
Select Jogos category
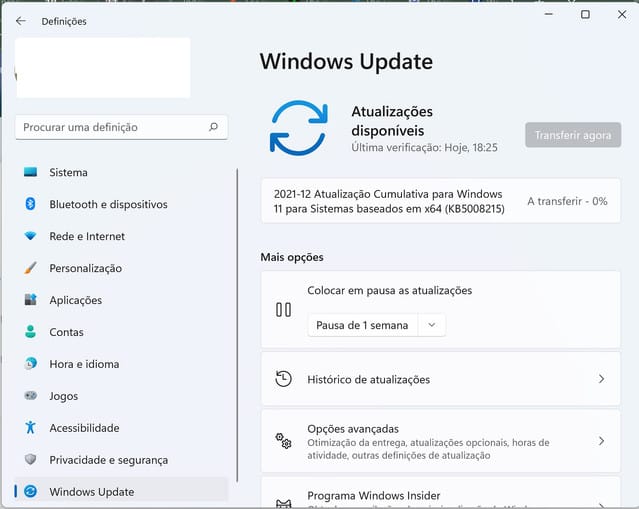121,396
